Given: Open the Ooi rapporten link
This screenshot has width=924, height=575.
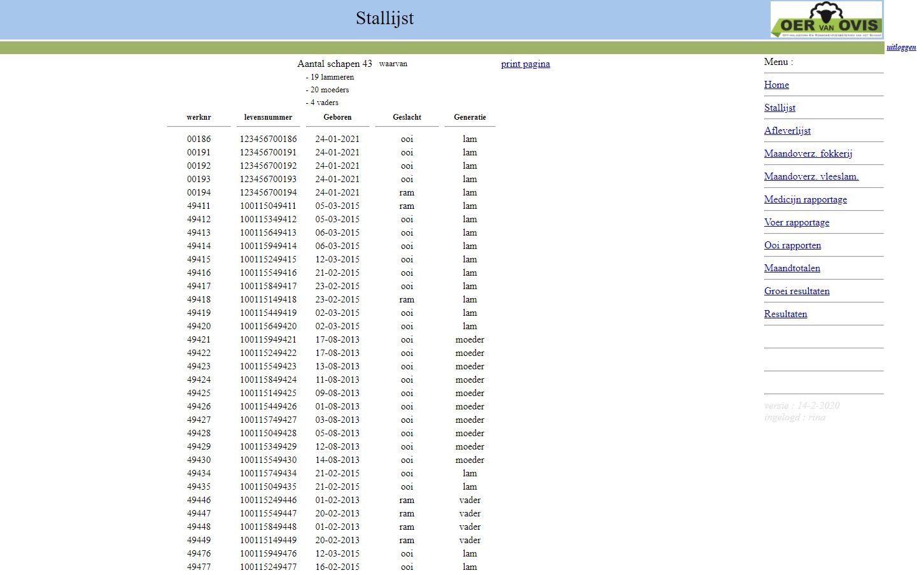Looking at the screenshot, I should pyautogui.click(x=792, y=245).
